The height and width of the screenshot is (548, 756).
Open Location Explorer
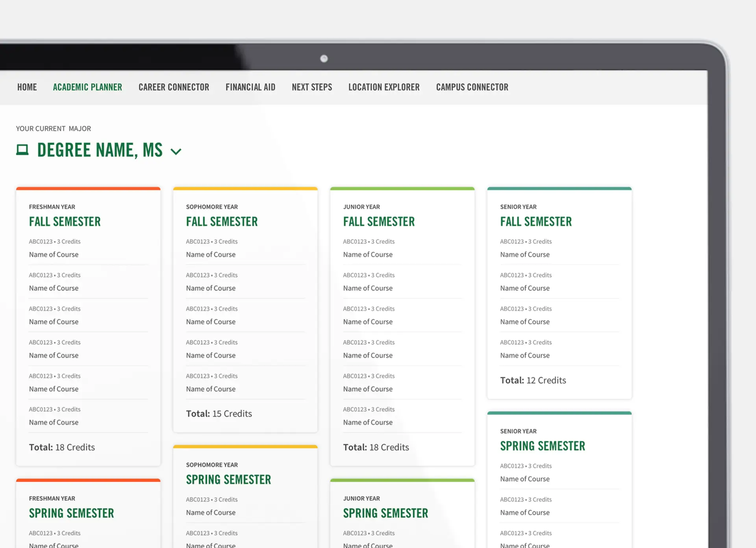click(x=384, y=87)
